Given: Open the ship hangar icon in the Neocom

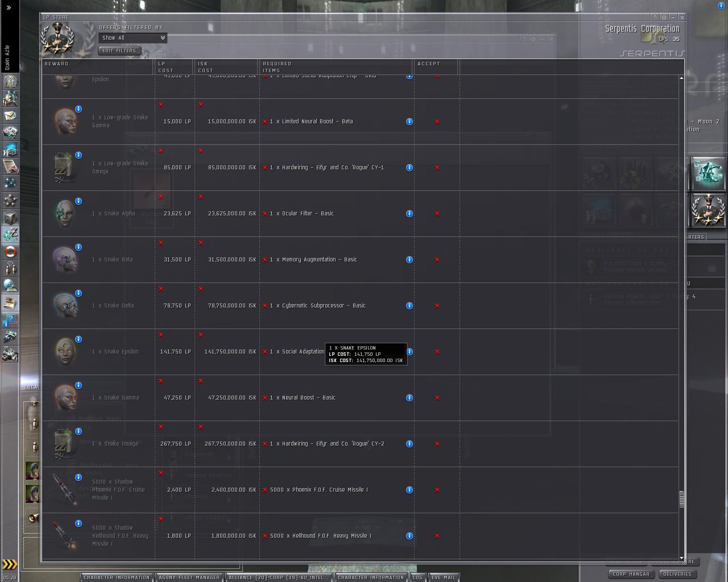Looking at the screenshot, I should click(x=10, y=337).
